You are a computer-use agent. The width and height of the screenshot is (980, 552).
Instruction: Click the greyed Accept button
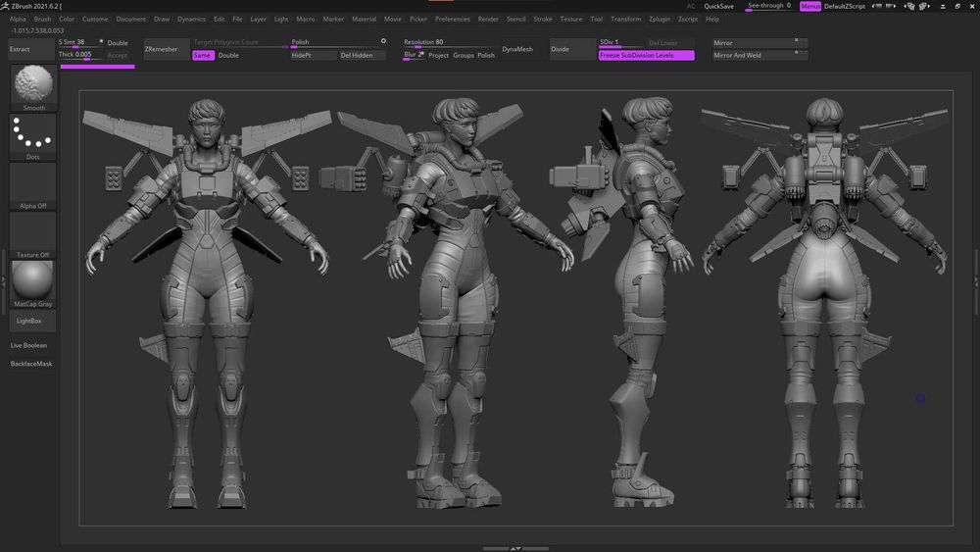pyautogui.click(x=118, y=55)
